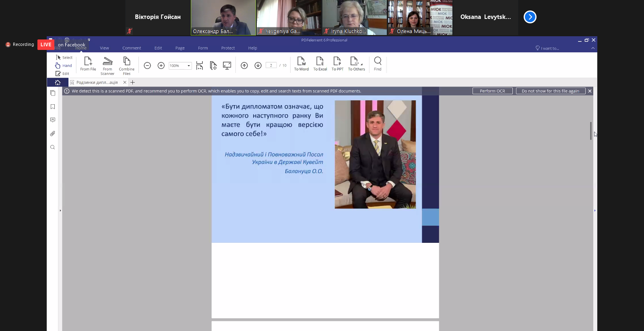Screen dimensions: 644x331
Task: Open the Comment menu tab
Action: 132,48
